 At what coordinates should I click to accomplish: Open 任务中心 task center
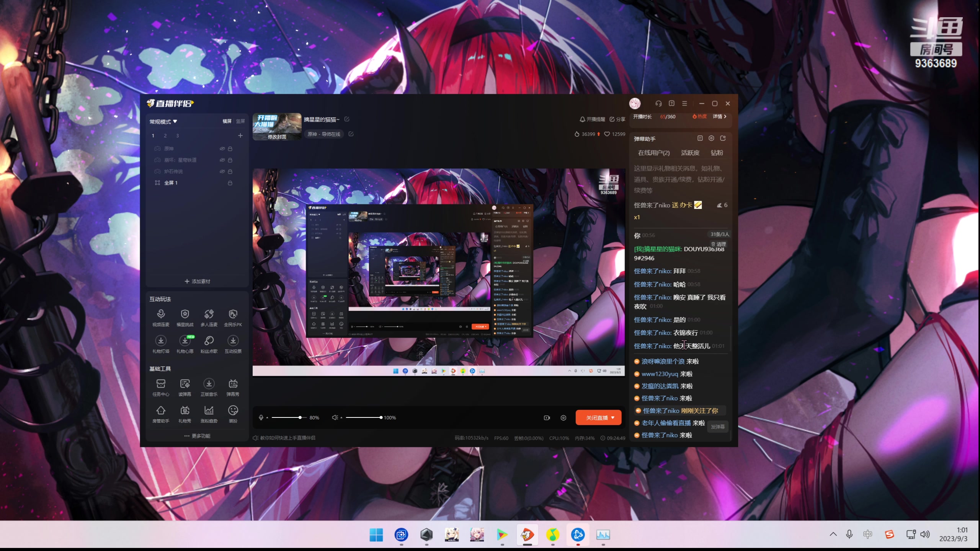click(x=161, y=387)
